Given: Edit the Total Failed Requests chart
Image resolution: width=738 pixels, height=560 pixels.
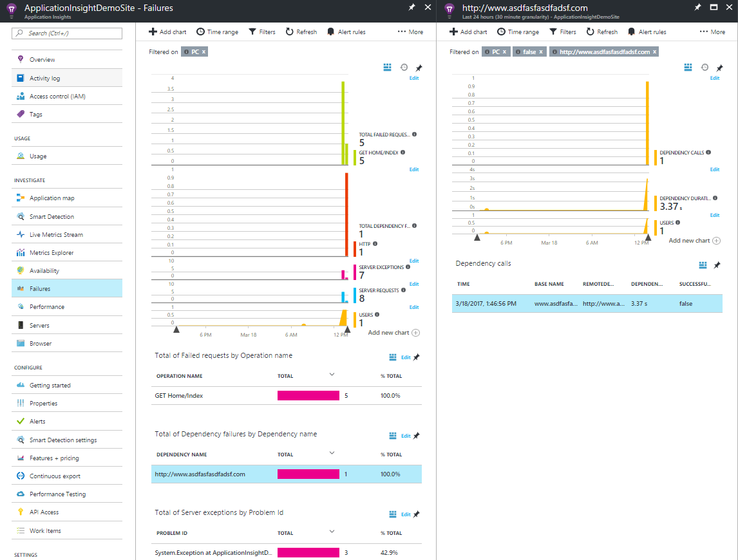Looking at the screenshot, I should pos(413,78).
